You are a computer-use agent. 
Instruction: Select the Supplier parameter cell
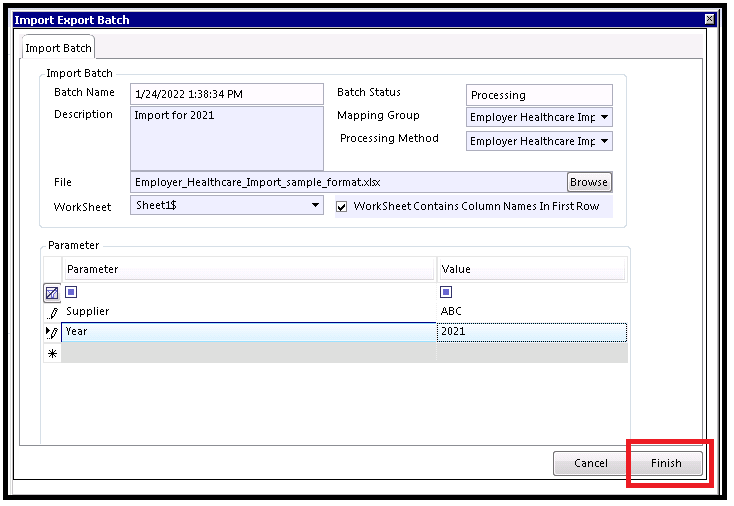click(249, 312)
